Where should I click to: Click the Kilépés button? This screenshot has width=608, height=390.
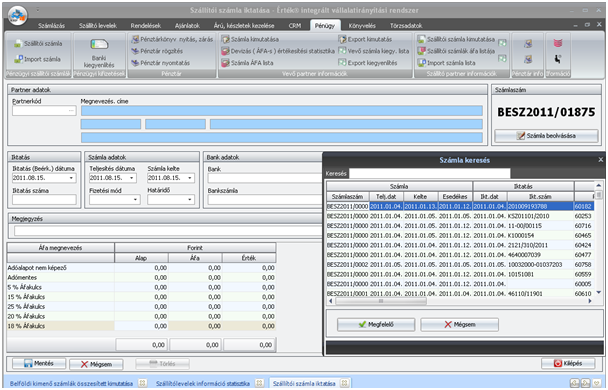[568, 363]
